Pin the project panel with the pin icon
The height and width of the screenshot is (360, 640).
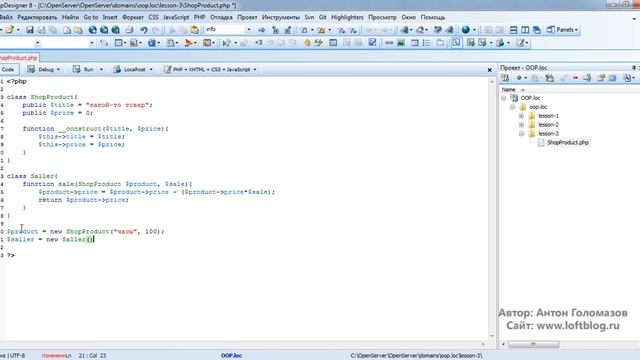(634, 68)
